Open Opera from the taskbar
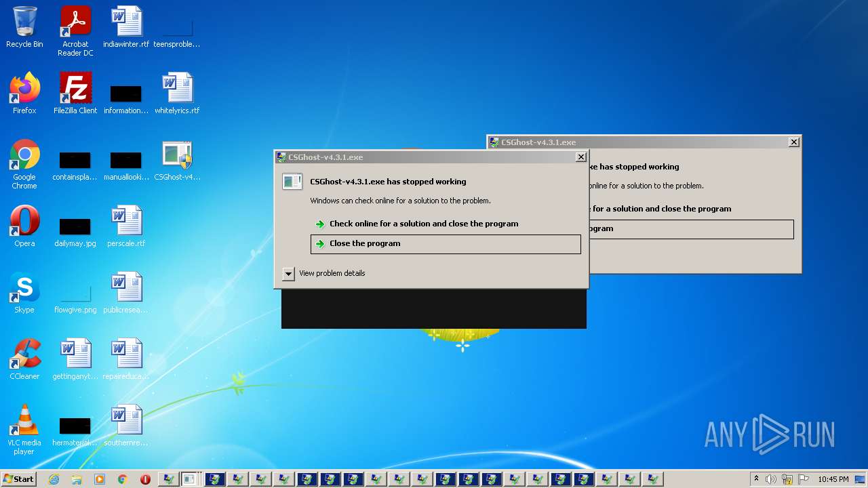 [x=145, y=479]
